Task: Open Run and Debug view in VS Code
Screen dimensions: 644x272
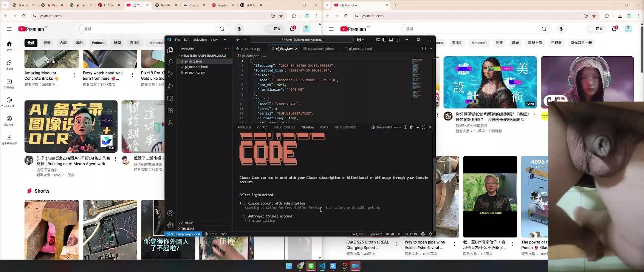Action: [170, 87]
